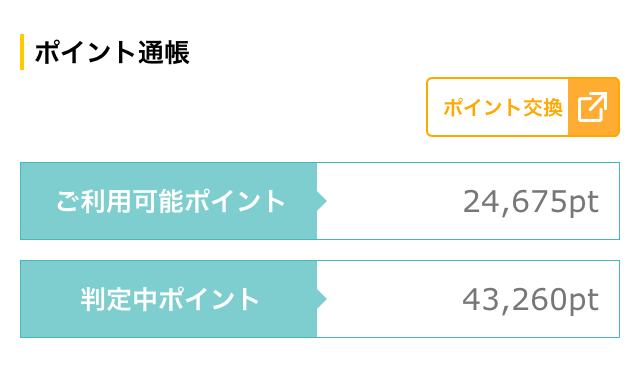The width and height of the screenshot is (640, 368).
Task: Click the white cell showing 24,675pt
Action: click(x=468, y=201)
